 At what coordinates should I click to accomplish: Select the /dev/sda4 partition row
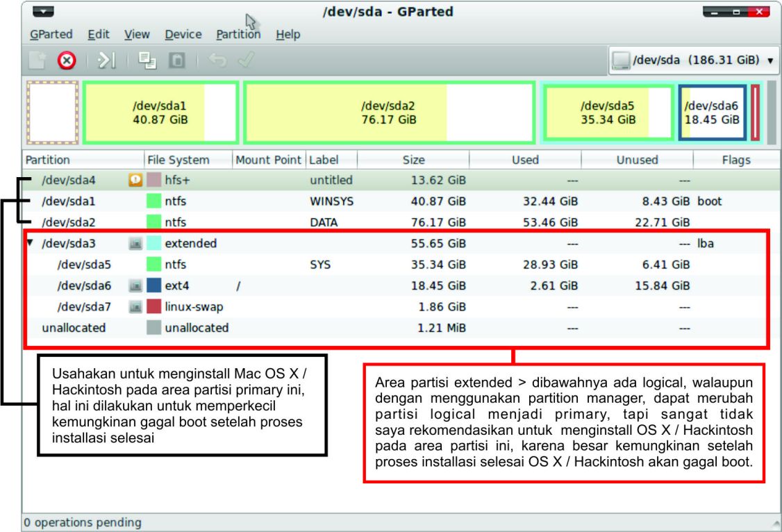pyautogui.click(x=401, y=180)
